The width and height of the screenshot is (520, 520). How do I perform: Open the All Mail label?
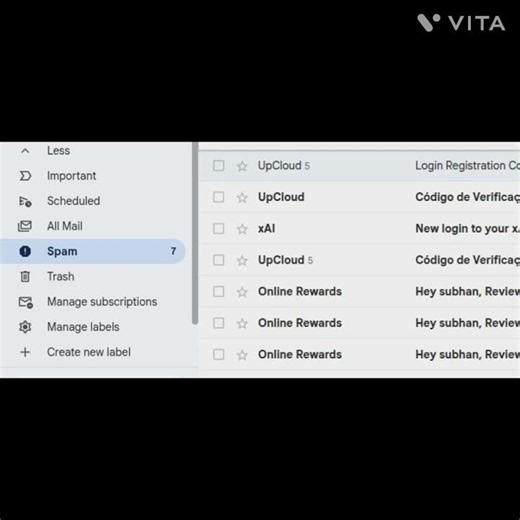65,226
